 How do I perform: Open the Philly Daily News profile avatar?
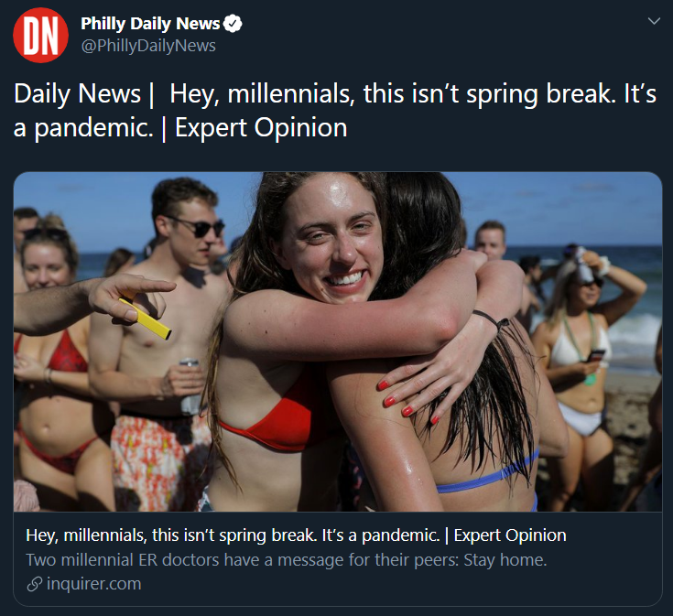[x=41, y=35]
